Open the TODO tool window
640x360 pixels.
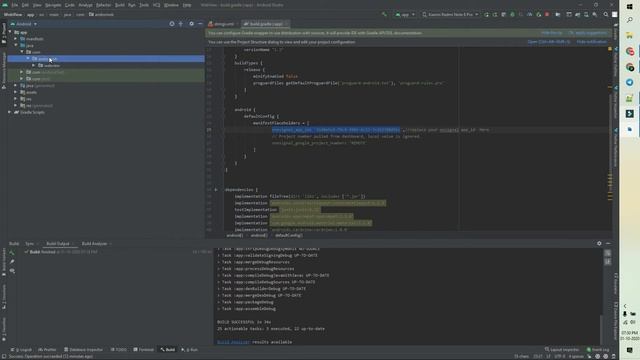(x=119, y=350)
